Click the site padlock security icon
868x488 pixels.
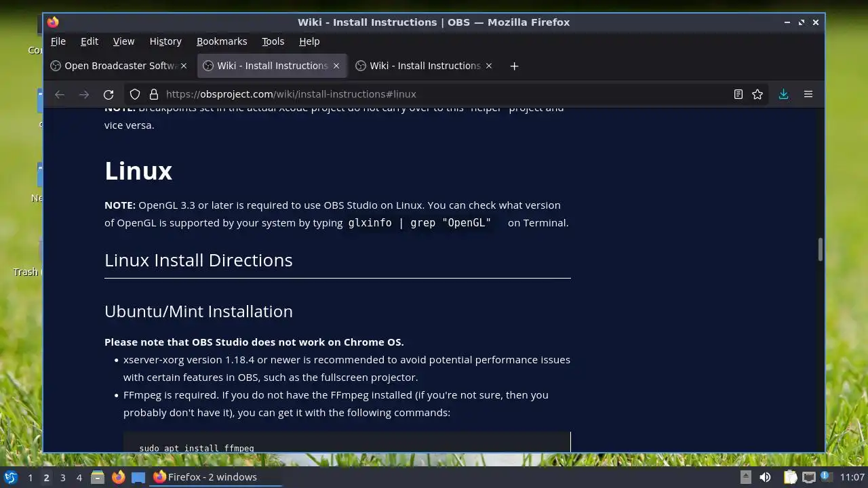(x=154, y=94)
